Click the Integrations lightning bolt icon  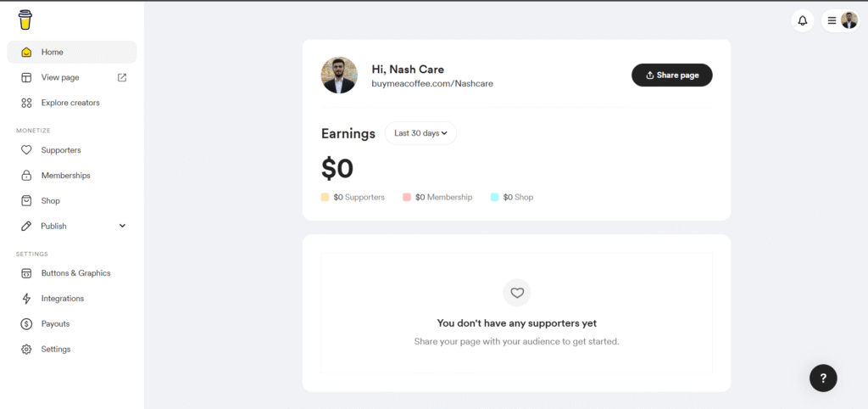(26, 299)
